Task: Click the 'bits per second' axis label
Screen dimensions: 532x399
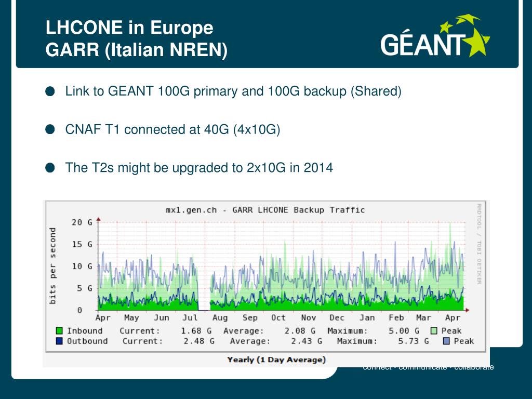Action: pyautogui.click(x=52, y=265)
